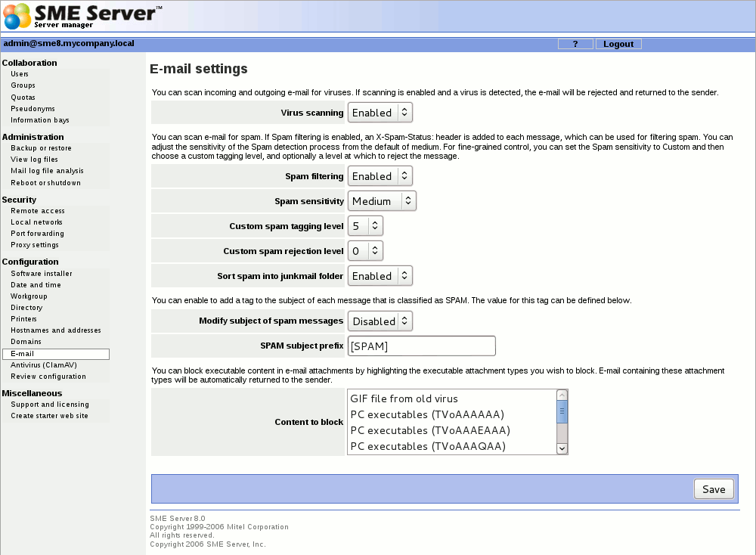
Task: Open Create starter web site
Action: [49, 416]
